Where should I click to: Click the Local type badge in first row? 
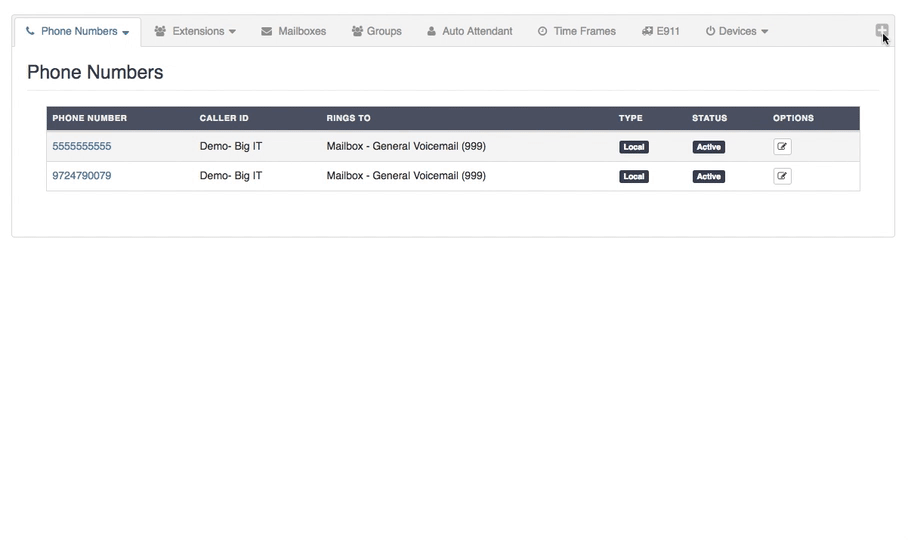(x=634, y=147)
